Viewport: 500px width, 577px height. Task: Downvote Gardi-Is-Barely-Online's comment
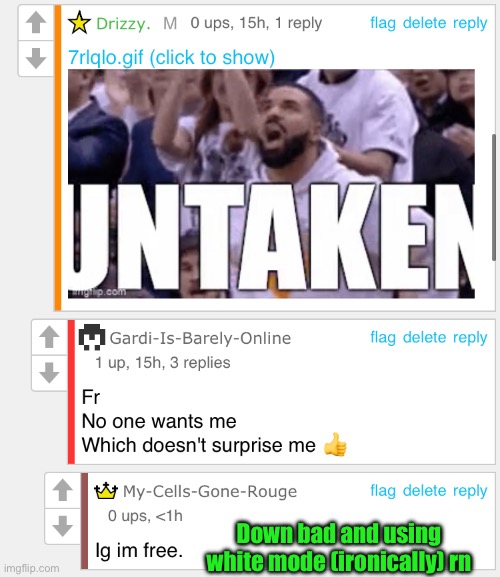(49, 373)
